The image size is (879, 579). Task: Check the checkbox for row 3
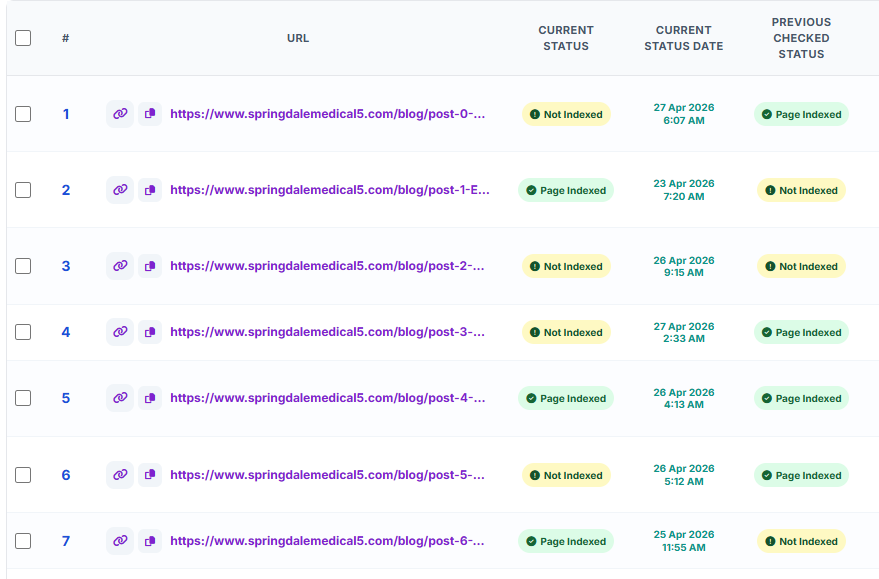tap(23, 266)
